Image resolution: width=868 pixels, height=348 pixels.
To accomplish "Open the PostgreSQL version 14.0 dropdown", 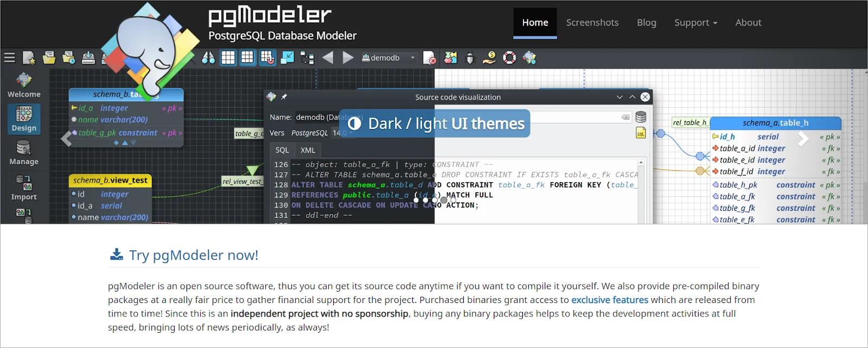I will click(x=343, y=133).
